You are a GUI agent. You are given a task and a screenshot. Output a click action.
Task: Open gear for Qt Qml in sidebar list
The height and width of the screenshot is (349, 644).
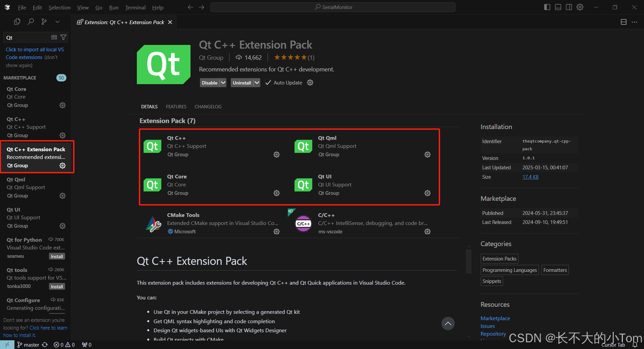point(62,196)
